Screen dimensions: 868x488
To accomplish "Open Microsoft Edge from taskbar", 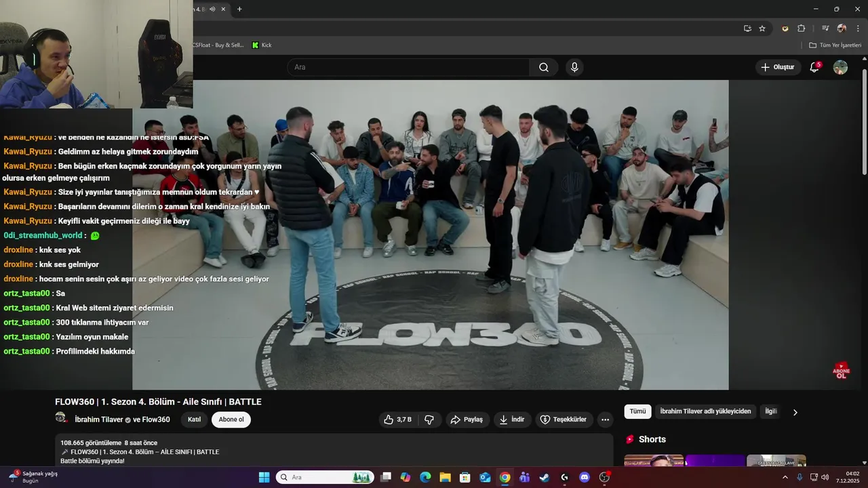I will (x=425, y=477).
